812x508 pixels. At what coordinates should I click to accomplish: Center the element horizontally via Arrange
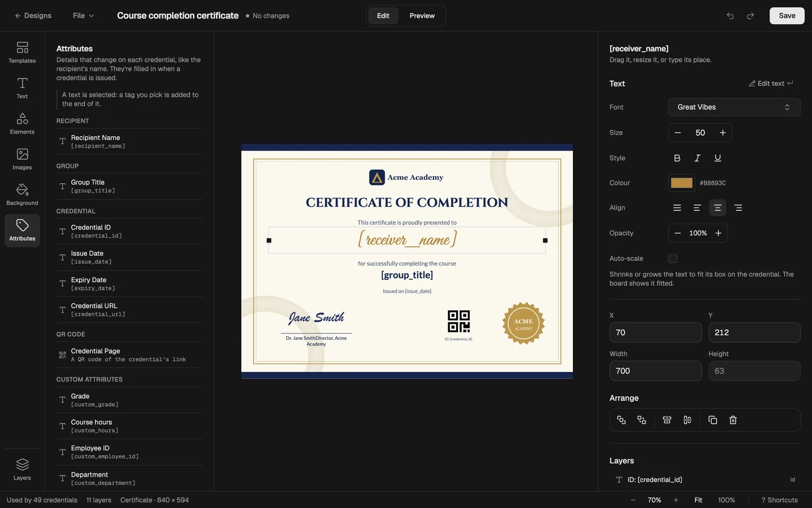coord(667,420)
